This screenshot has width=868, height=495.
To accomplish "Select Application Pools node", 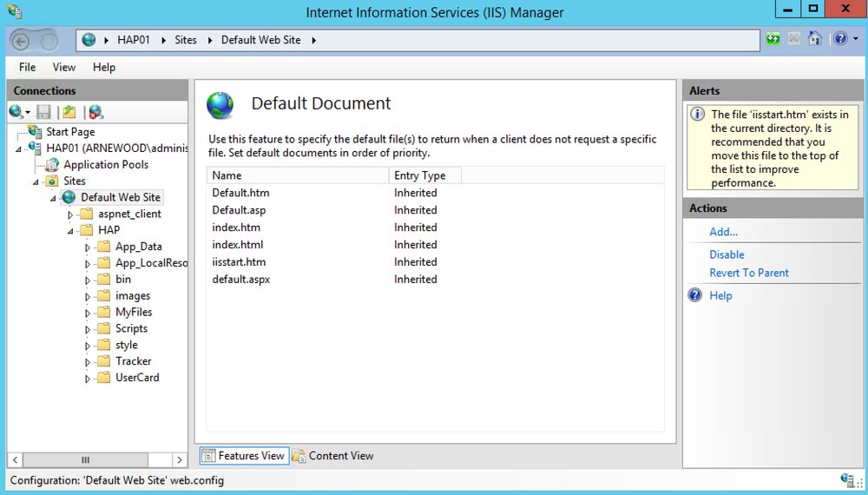I will pos(106,164).
